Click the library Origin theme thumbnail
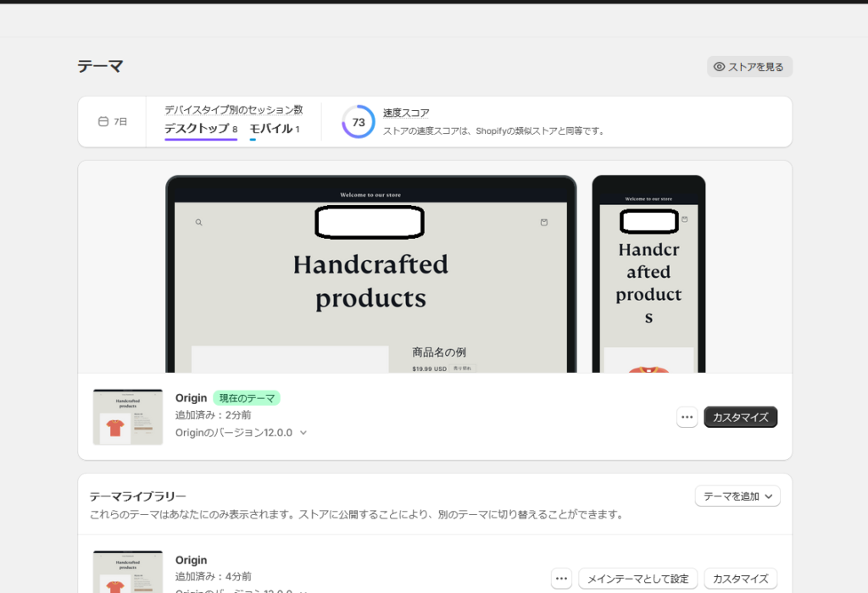Screen dimensions: 868x593 [x=127, y=573]
